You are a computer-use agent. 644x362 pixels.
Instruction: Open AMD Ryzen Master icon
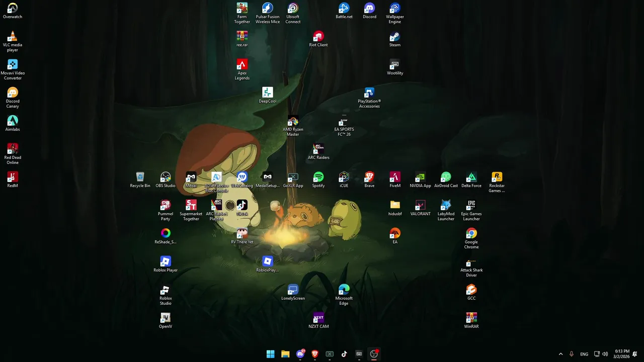(293, 126)
